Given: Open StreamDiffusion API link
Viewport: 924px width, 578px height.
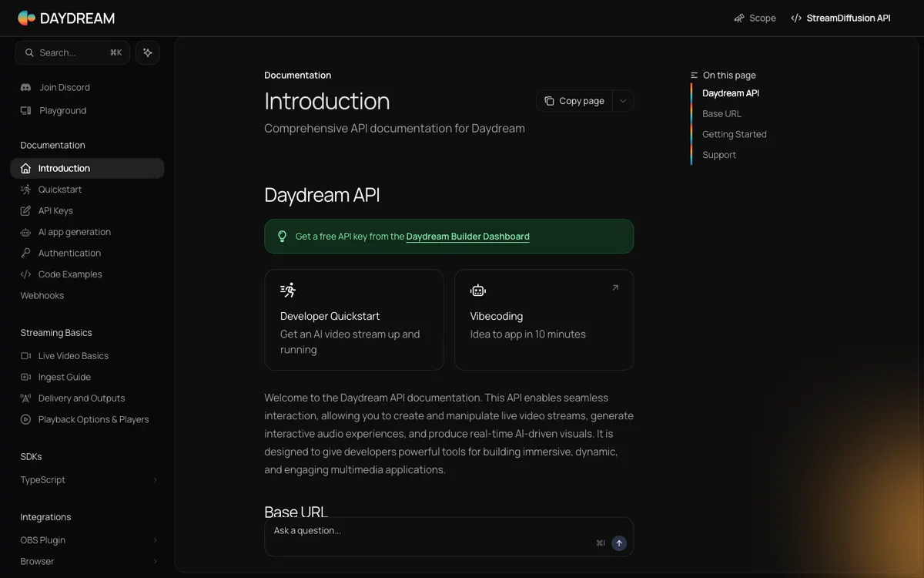Looking at the screenshot, I should [840, 18].
